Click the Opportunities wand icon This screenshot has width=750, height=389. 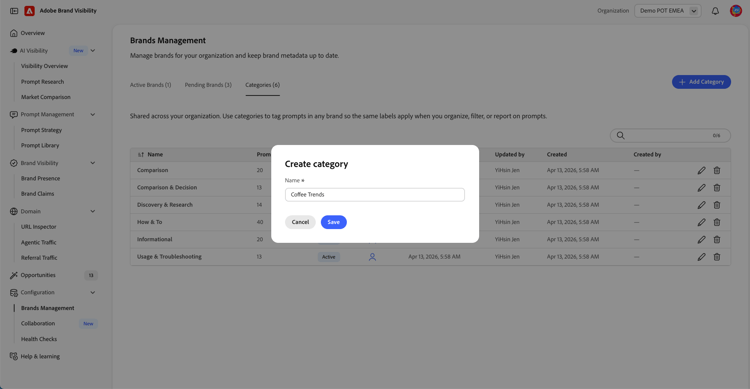click(13, 275)
